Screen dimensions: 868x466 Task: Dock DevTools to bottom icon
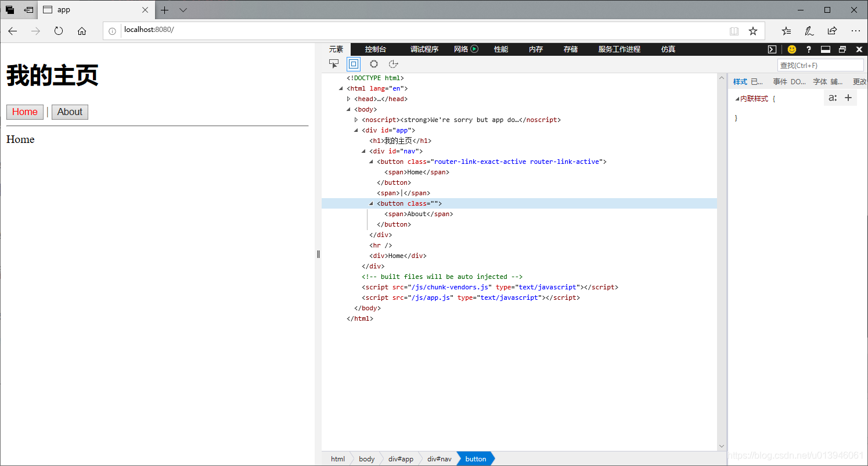pos(826,49)
